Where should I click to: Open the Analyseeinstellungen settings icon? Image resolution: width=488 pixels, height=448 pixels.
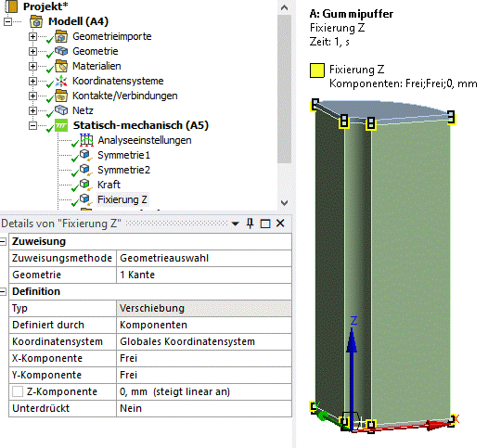point(86,140)
